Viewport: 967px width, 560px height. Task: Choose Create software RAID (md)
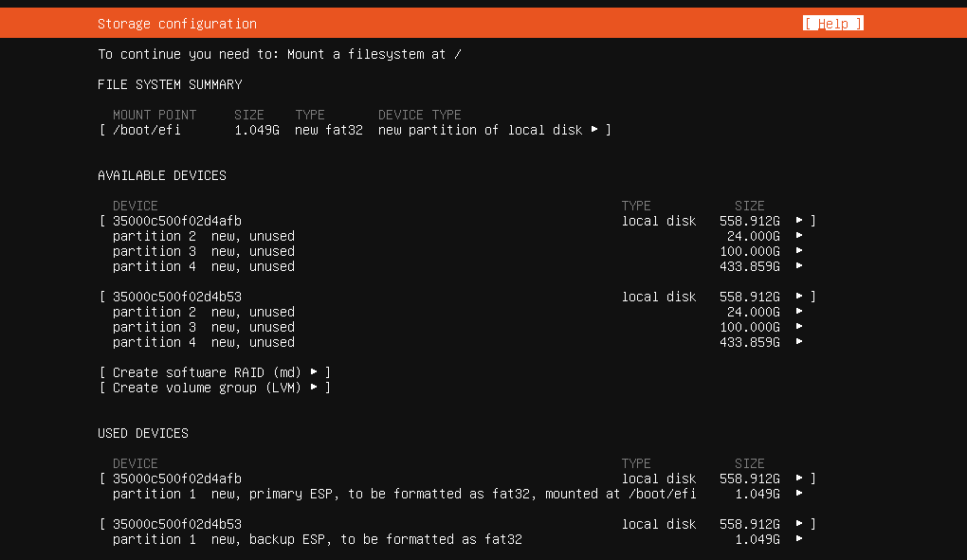click(214, 372)
